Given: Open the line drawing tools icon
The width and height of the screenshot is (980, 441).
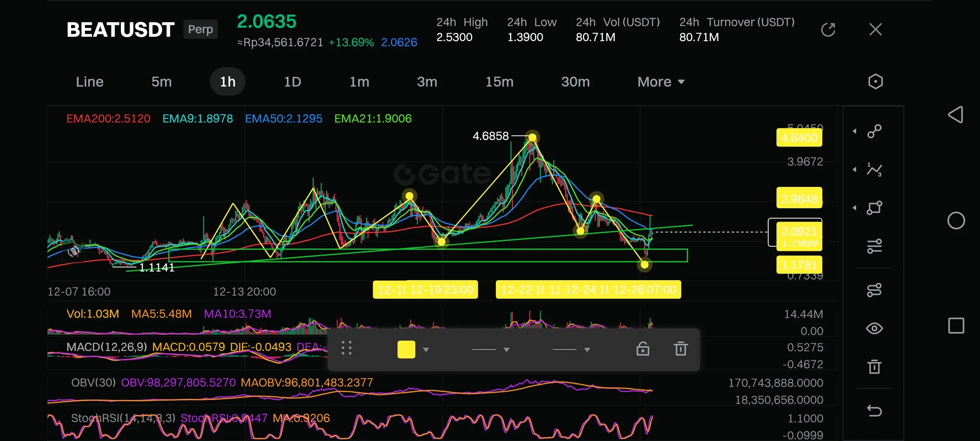Looking at the screenshot, I should [874, 131].
